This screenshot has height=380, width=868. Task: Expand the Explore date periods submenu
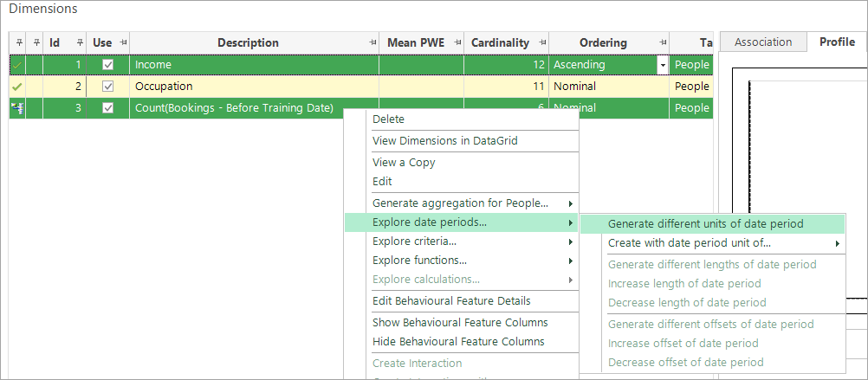[x=571, y=223]
